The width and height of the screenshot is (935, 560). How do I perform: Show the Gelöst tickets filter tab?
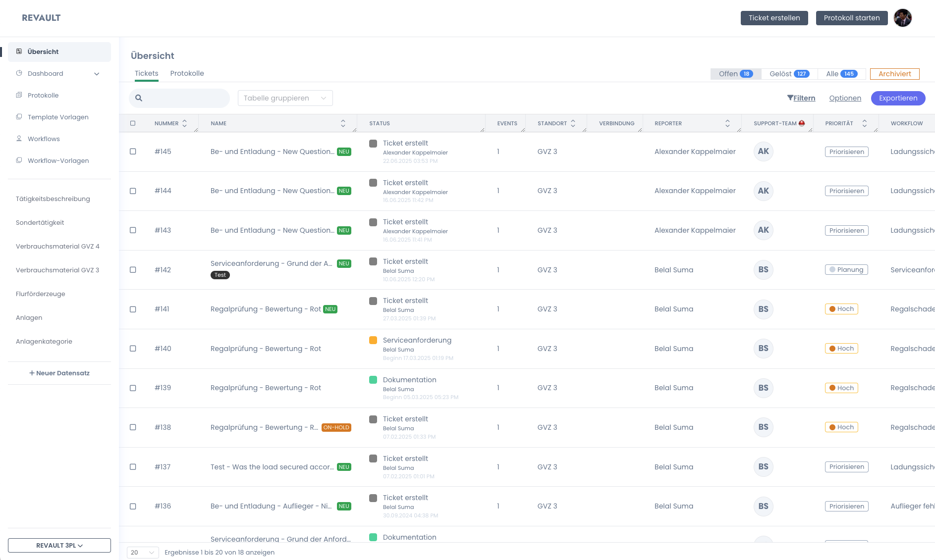point(789,74)
